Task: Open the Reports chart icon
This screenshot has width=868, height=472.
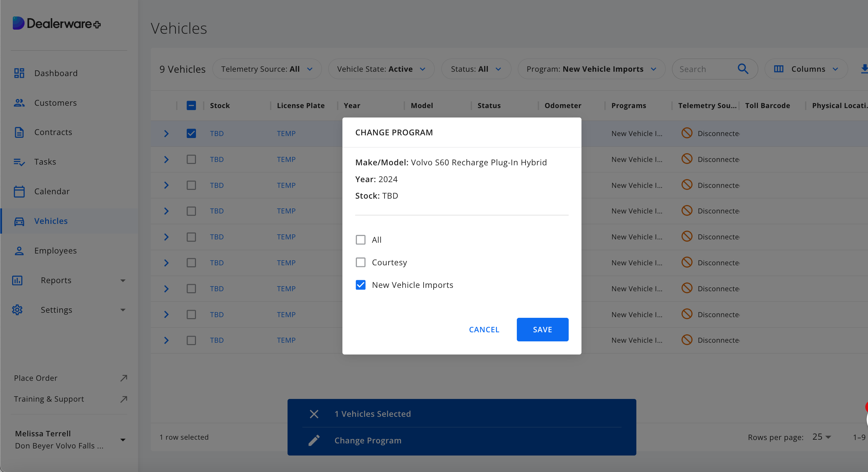Action: (x=17, y=280)
